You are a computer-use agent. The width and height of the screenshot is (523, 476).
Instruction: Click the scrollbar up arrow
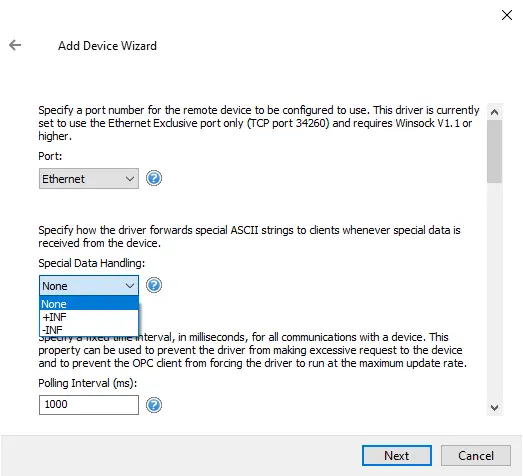494,112
